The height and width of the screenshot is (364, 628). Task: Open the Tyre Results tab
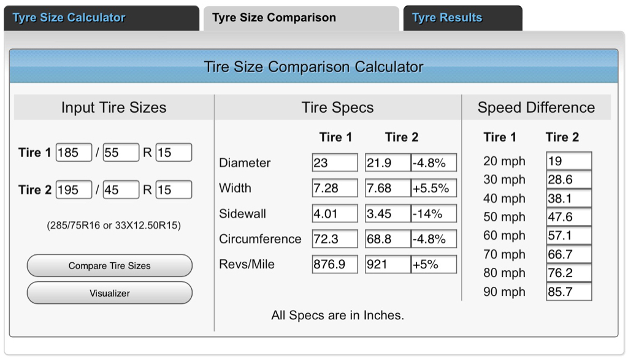(447, 18)
